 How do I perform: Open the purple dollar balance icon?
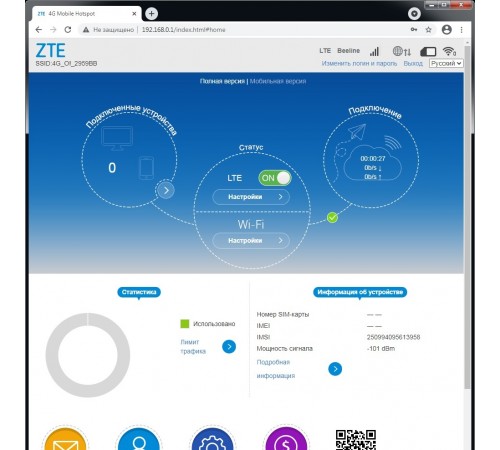pos(286,439)
